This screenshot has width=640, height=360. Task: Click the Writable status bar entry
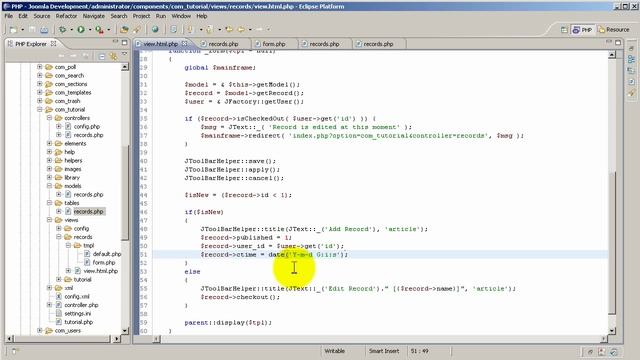334,351
